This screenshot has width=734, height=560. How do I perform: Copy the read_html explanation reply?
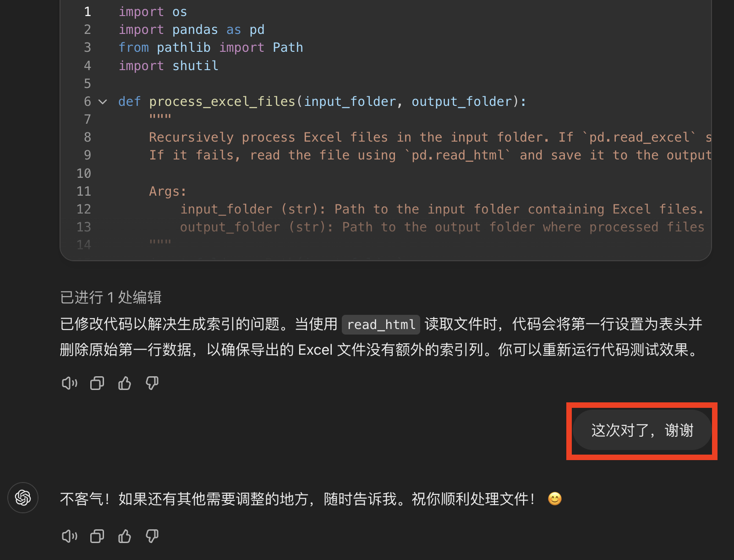(97, 383)
